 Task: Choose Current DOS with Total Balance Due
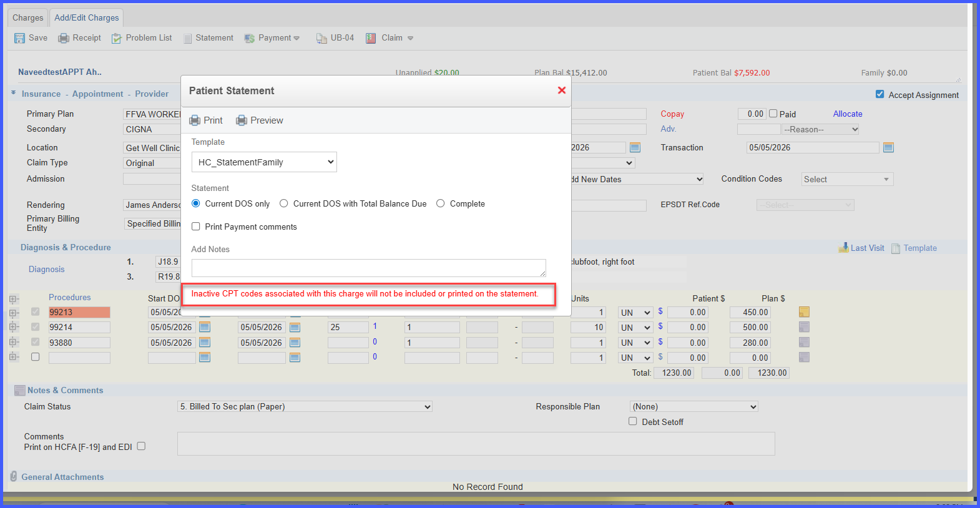[284, 203]
